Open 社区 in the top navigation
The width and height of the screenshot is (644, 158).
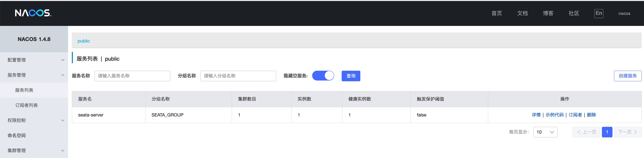(574, 13)
